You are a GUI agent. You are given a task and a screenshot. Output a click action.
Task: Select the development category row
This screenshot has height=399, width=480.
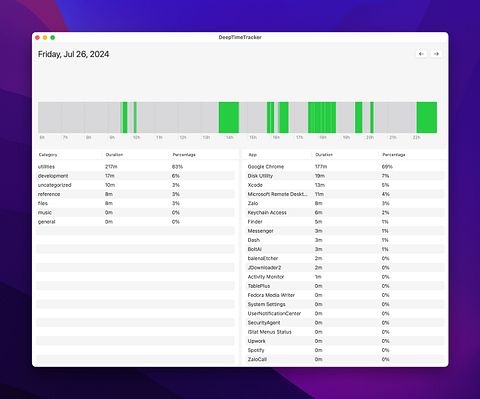pos(136,176)
